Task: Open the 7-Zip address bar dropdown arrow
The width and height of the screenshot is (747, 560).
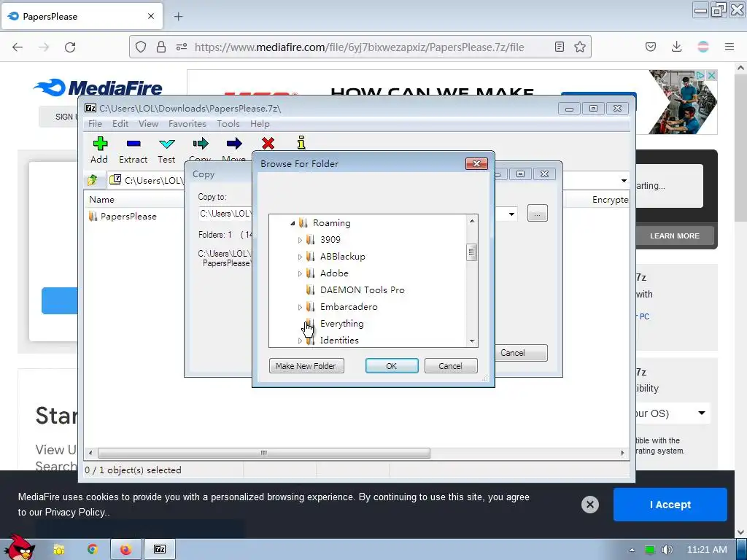Action: pos(624,181)
